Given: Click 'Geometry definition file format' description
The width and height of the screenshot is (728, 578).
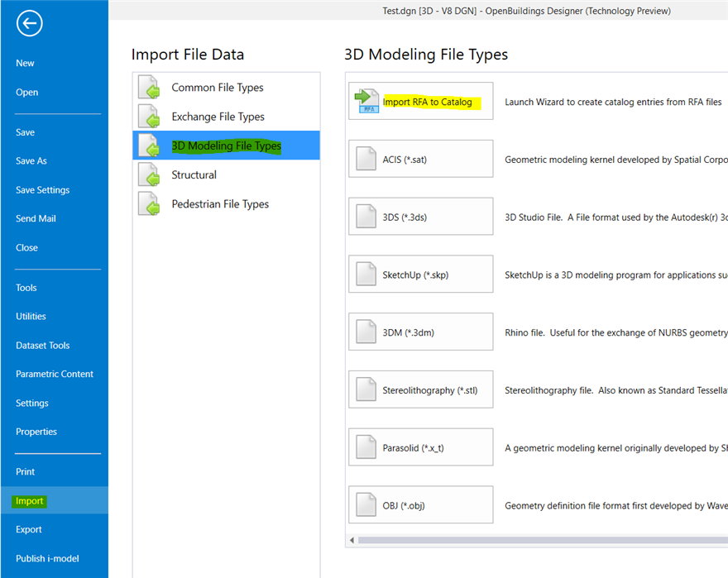Looking at the screenshot, I should (616, 505).
